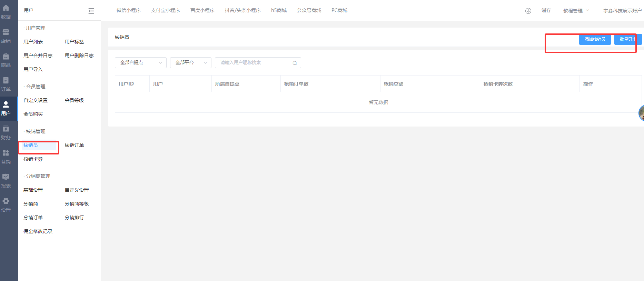
Task: Open 用户删除日志 menu item
Action: click(x=79, y=56)
